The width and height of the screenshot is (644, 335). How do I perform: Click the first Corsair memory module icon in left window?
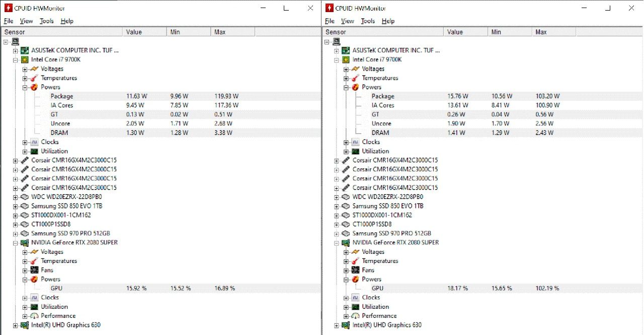tap(24, 160)
